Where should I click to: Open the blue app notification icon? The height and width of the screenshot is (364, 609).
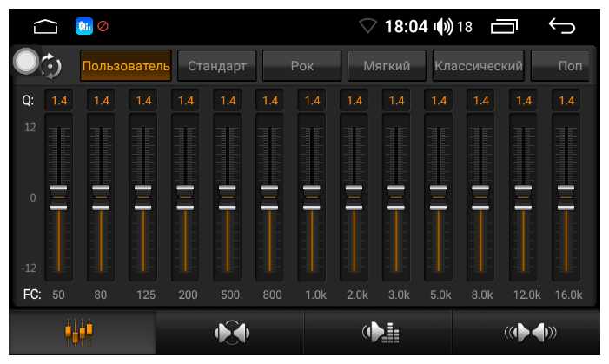[84, 26]
